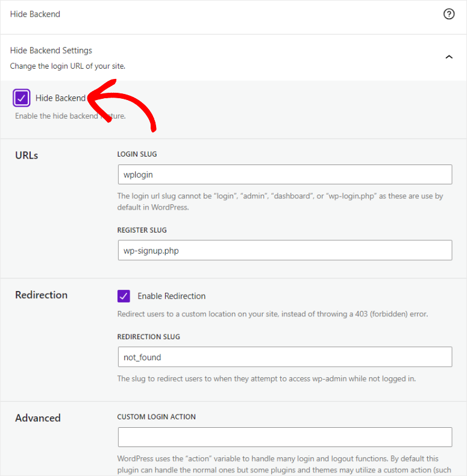Click the 'The login url slug cannot be' description

[x=280, y=202]
